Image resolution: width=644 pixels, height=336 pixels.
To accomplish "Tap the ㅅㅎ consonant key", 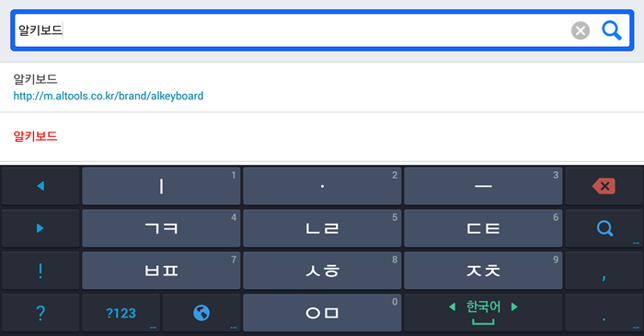I will click(322, 271).
